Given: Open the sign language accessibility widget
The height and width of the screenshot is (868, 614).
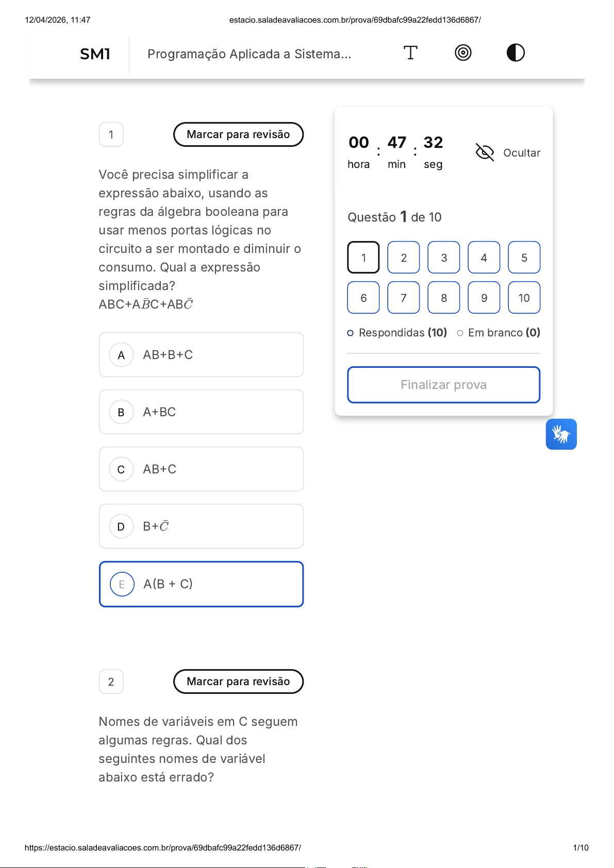Looking at the screenshot, I should [x=561, y=434].
